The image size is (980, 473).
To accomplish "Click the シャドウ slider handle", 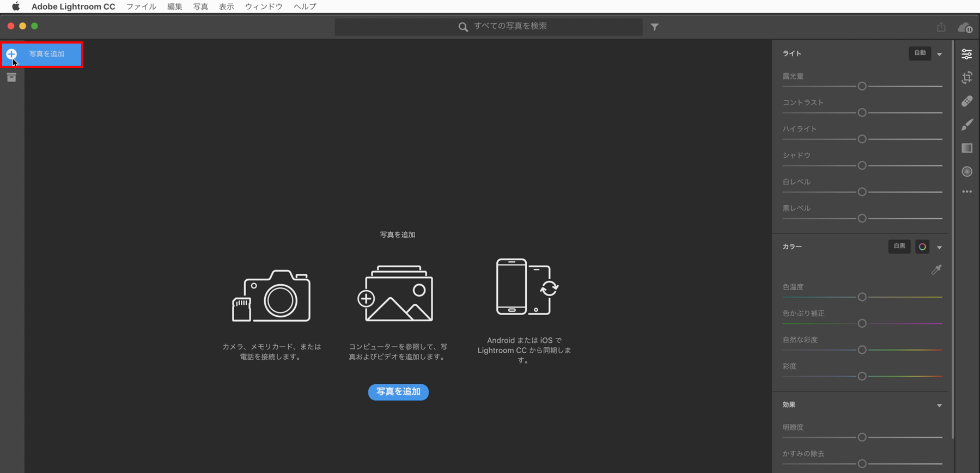I will 862,165.
